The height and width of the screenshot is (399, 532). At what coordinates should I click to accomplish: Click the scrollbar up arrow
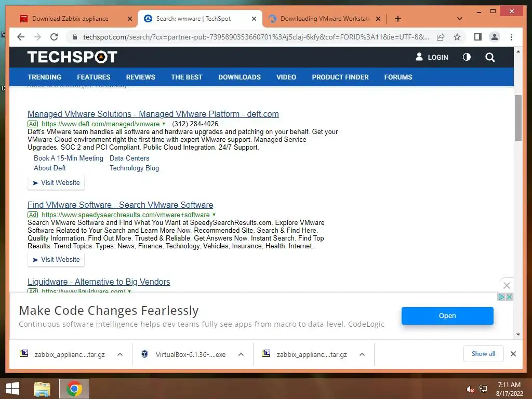click(518, 51)
